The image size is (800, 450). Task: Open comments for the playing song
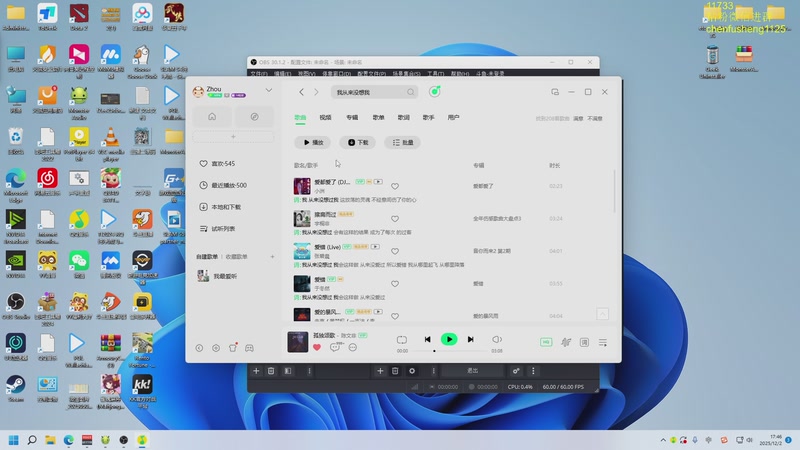[335, 347]
